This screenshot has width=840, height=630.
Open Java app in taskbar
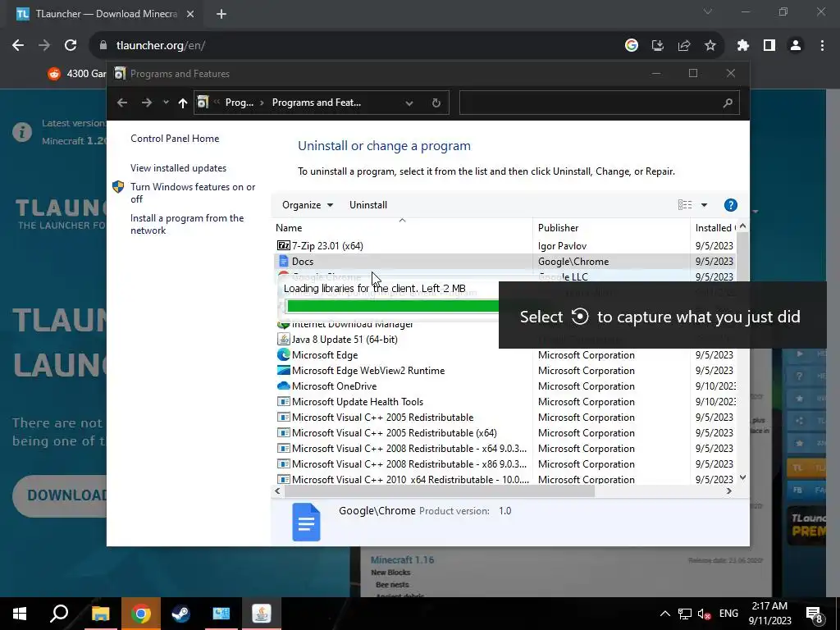point(262,614)
